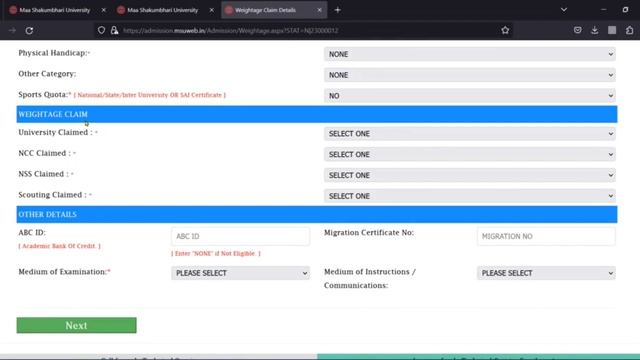Click the Physical Handicap label

tap(53, 53)
